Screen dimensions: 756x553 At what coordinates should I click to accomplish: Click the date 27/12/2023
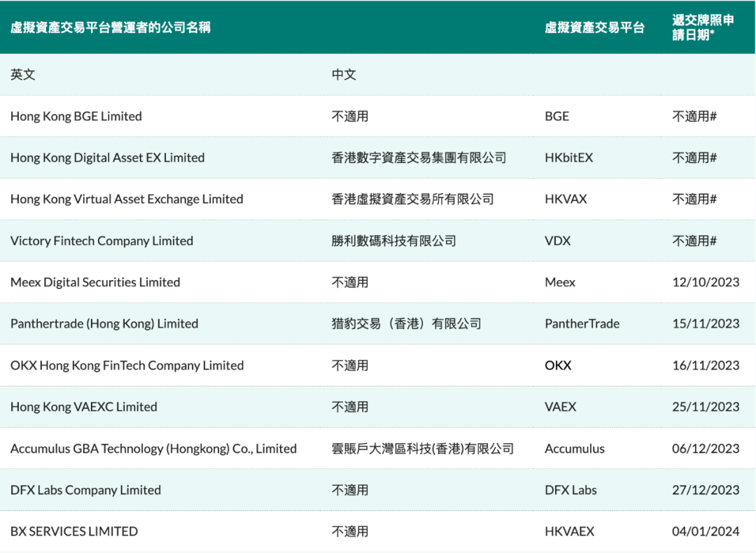tap(706, 490)
